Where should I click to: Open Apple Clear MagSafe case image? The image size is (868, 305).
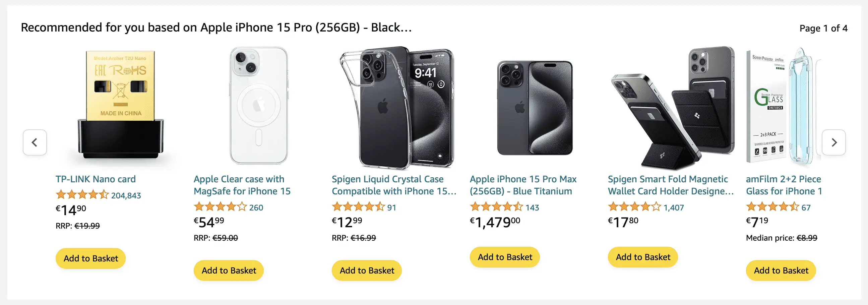[258, 105]
